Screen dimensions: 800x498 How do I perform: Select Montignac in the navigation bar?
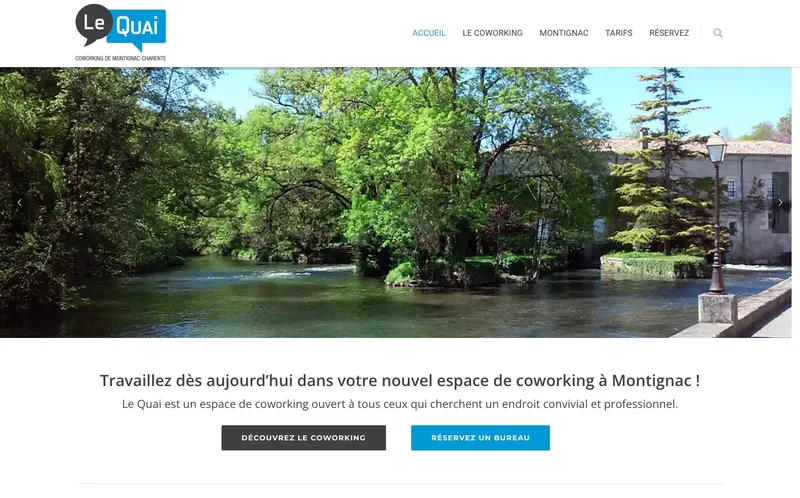pos(564,33)
